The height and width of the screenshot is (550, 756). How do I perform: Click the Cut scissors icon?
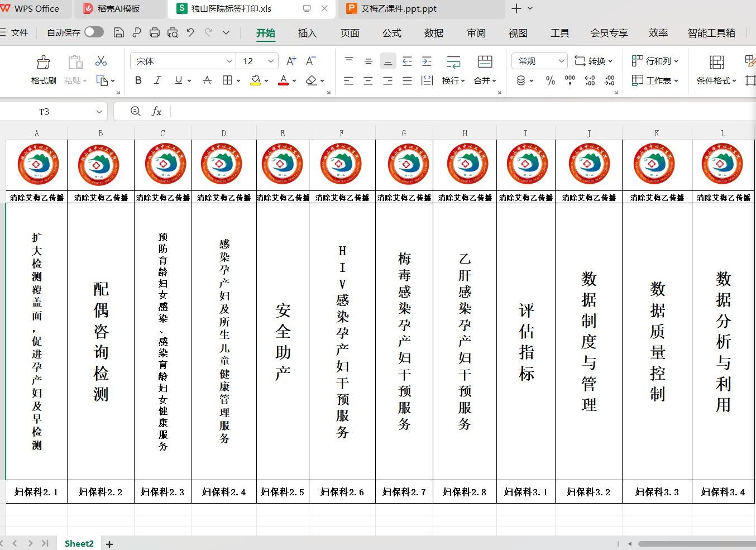101,61
